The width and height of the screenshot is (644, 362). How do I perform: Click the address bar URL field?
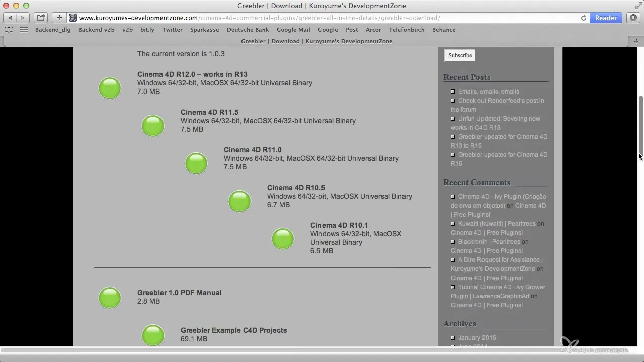327,18
